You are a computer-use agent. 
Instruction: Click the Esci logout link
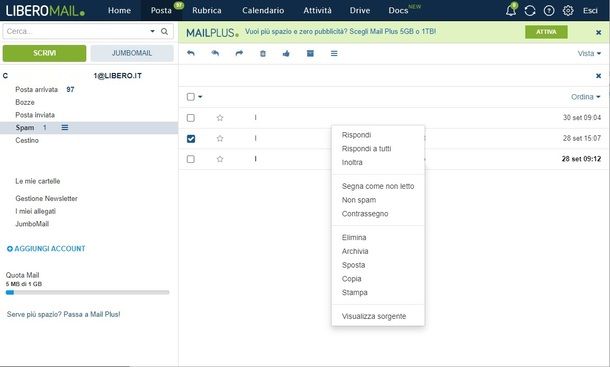(x=590, y=11)
